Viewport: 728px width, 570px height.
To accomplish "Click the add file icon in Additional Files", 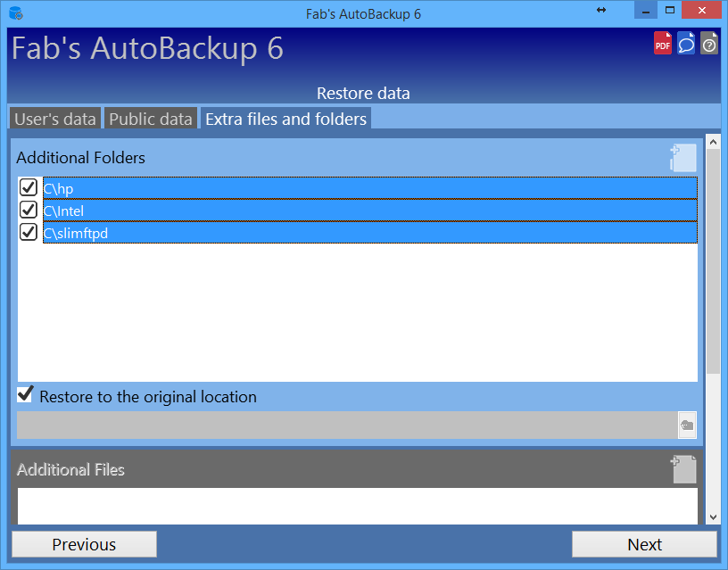I will coord(684,469).
